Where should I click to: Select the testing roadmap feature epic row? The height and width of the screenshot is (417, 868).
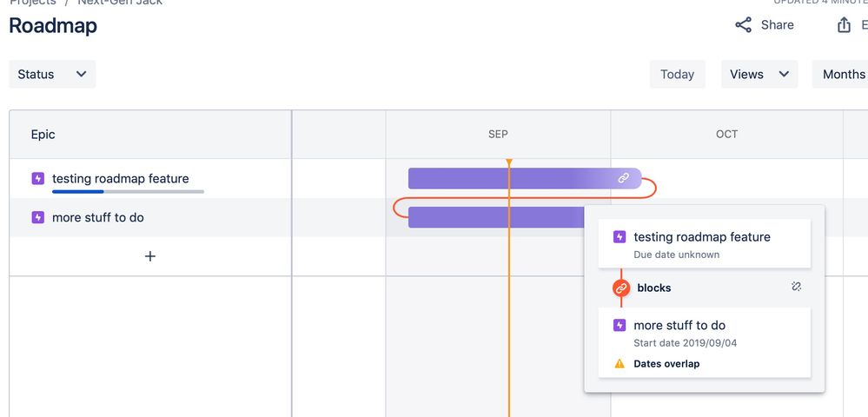[x=150, y=178]
